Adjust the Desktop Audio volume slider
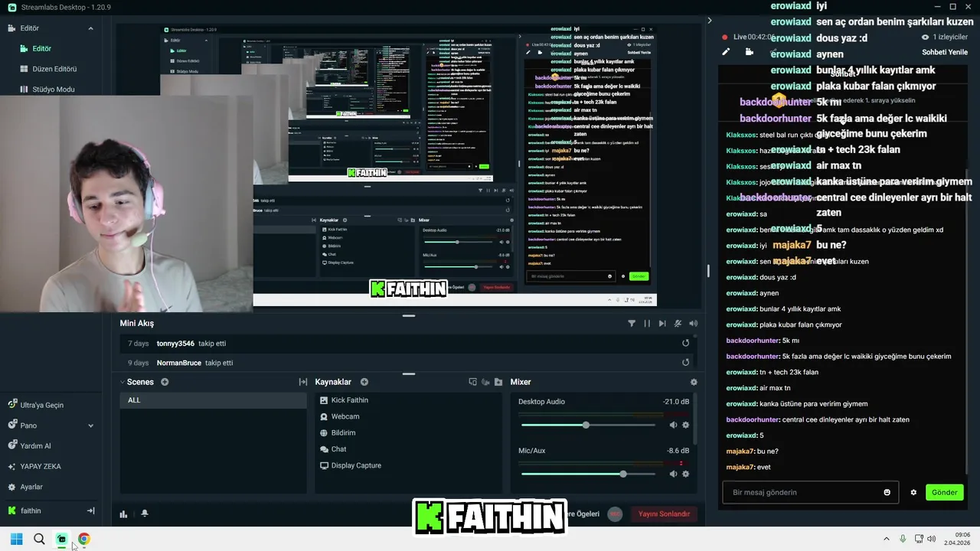980x551 pixels. click(x=588, y=425)
